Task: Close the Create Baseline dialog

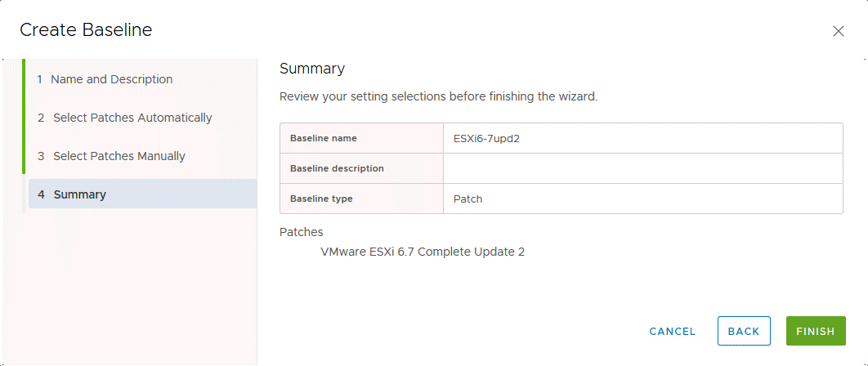Action: pyautogui.click(x=838, y=31)
